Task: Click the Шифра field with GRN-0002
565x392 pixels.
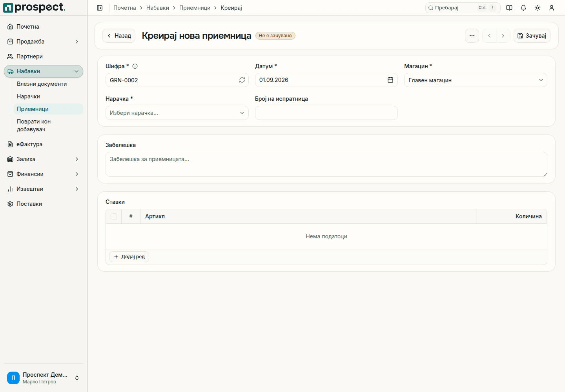Action: coord(177,80)
